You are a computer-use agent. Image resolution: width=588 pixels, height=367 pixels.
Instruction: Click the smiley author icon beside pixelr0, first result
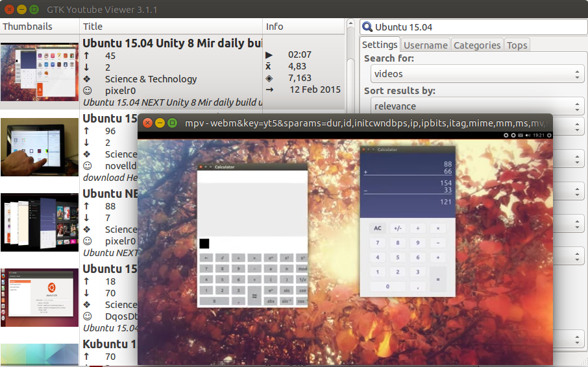87,91
